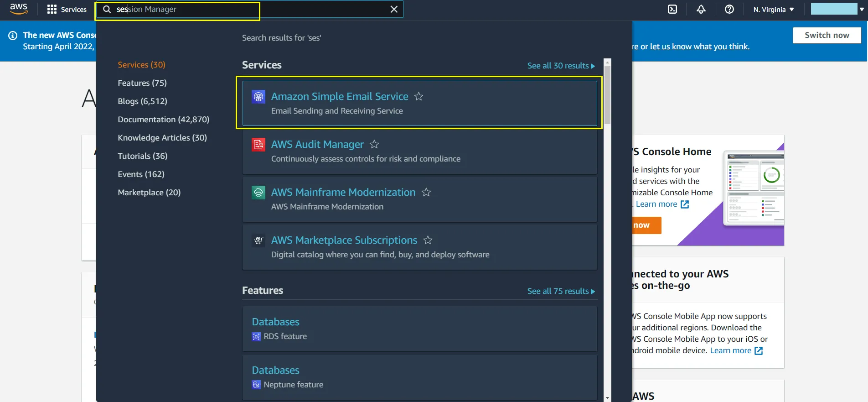Open Learn more link in Console Home card

coord(662,204)
